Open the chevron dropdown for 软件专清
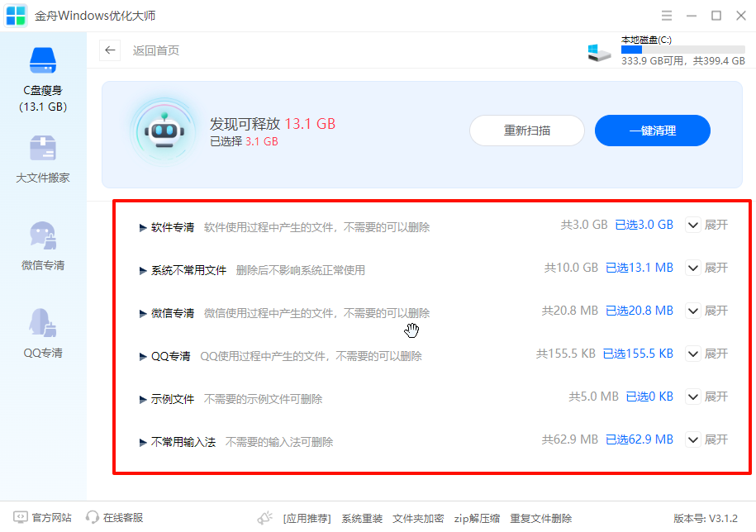The width and height of the screenshot is (756, 532). click(693, 225)
